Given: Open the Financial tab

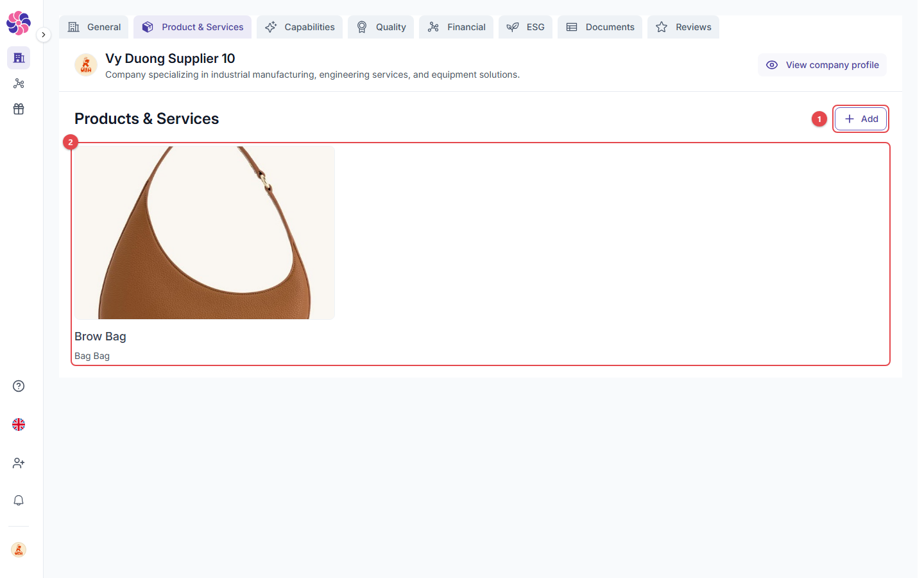Looking at the screenshot, I should tap(456, 27).
